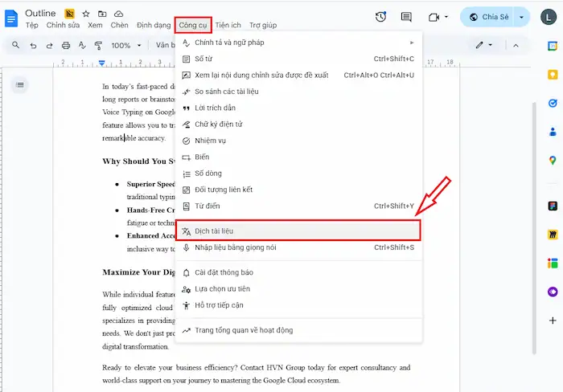
Task: Open the dropdown arrow beside Chia sẻ
Action: click(x=522, y=17)
